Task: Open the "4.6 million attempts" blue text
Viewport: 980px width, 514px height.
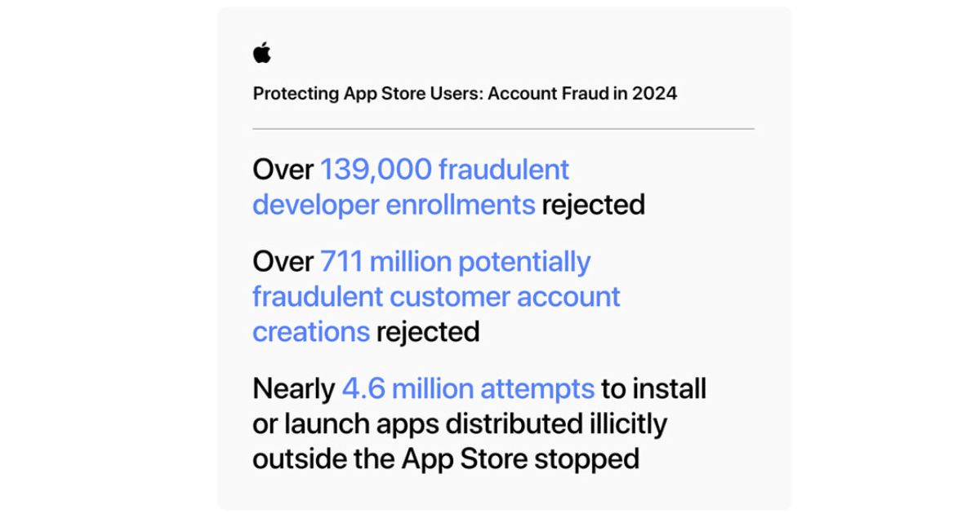Action: (468, 388)
